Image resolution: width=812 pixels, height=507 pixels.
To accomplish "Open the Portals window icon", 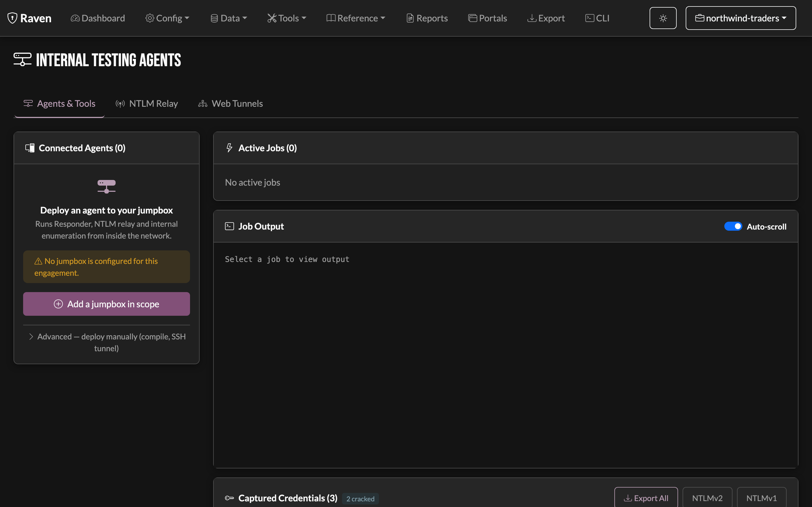I will pos(473,18).
